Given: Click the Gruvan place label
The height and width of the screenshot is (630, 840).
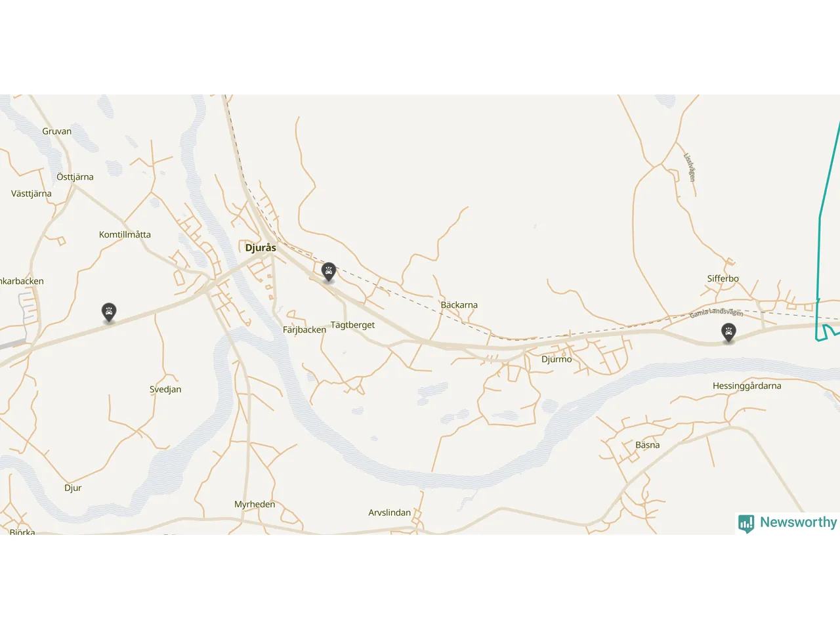Looking at the screenshot, I should [x=57, y=131].
